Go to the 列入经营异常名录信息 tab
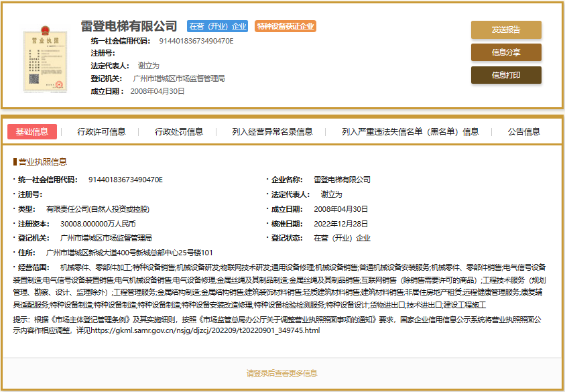Screen dimensions: 565x392 (x=272, y=131)
